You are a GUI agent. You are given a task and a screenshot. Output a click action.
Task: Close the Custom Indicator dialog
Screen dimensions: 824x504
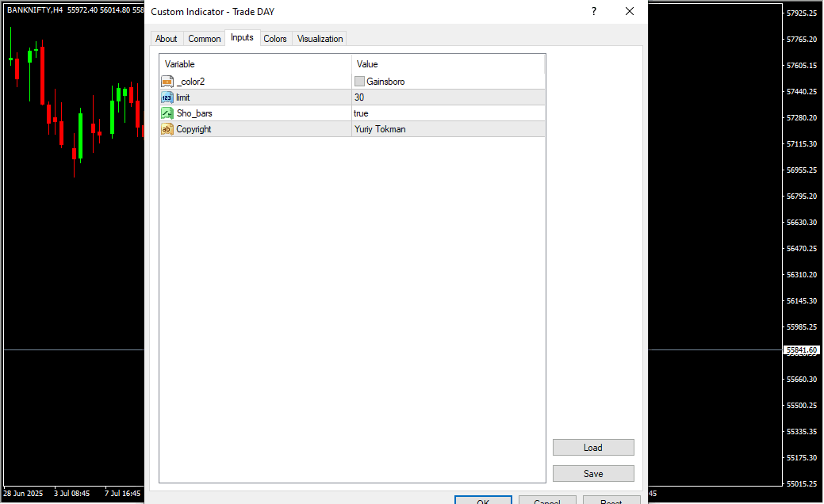[x=629, y=11]
